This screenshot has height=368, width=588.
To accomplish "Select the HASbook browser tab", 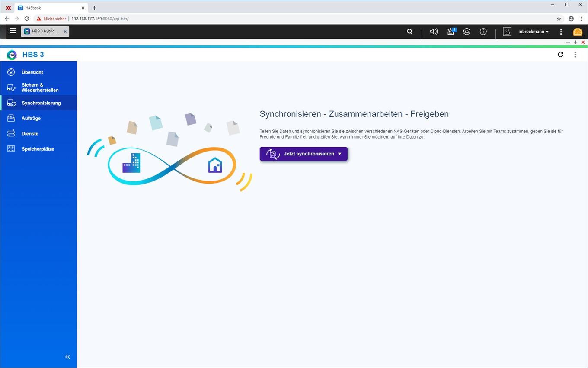I will (51, 8).
